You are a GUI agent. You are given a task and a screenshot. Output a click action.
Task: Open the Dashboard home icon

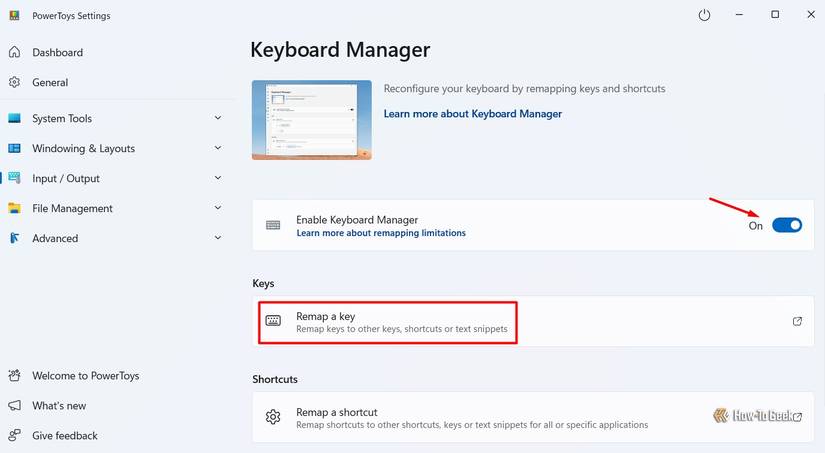[15, 52]
